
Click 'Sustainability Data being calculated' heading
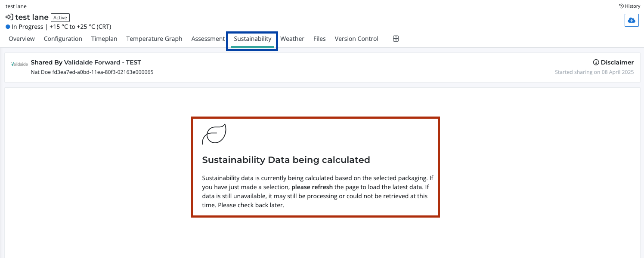click(286, 160)
